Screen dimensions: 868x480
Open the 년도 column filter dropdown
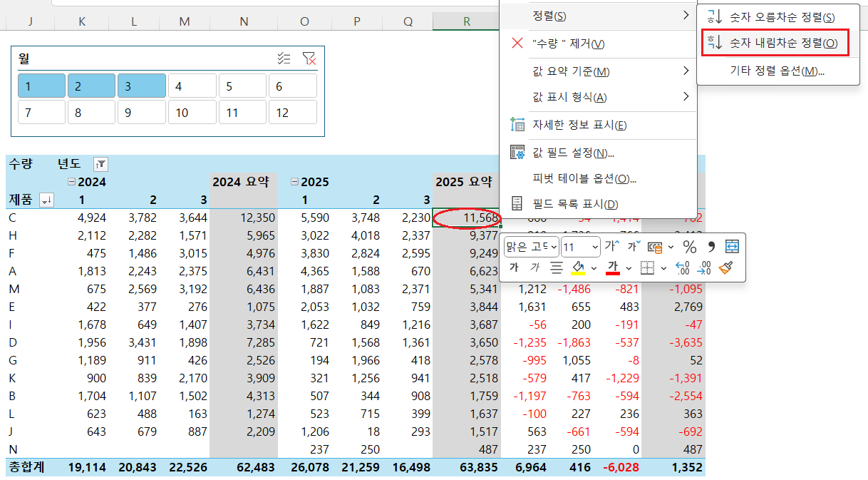pos(100,164)
